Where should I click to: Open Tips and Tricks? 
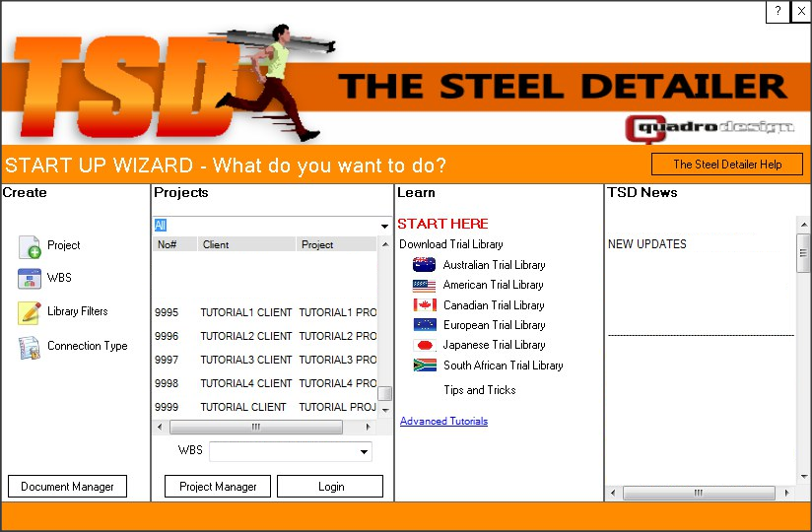pyautogui.click(x=480, y=390)
